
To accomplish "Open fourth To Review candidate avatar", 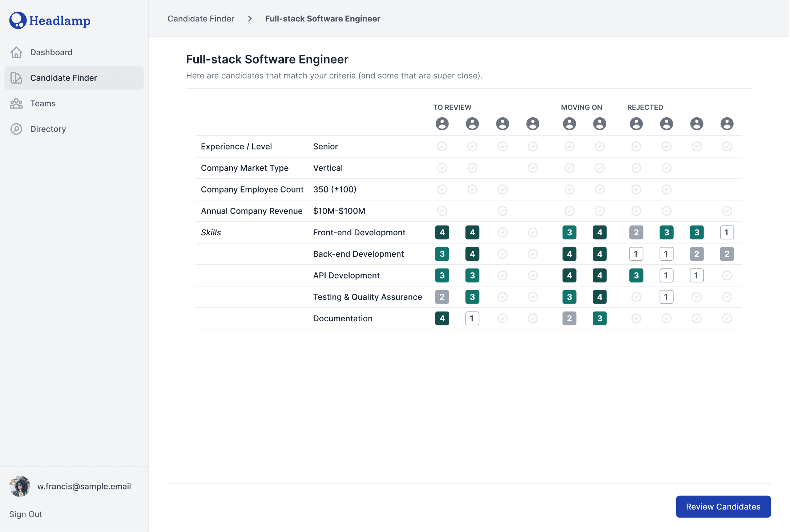I will click(532, 124).
